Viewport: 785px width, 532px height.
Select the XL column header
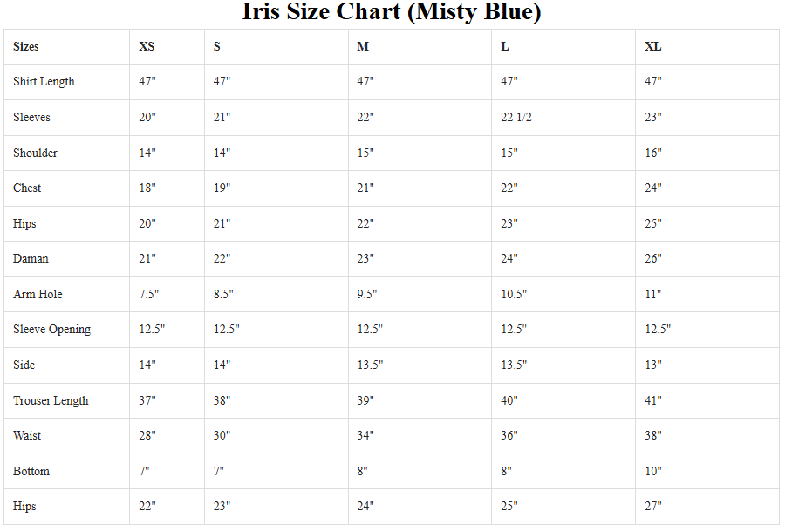653,46
